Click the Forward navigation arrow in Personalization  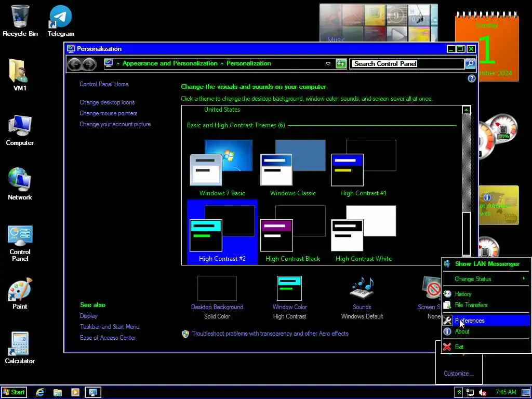pyautogui.click(x=89, y=64)
